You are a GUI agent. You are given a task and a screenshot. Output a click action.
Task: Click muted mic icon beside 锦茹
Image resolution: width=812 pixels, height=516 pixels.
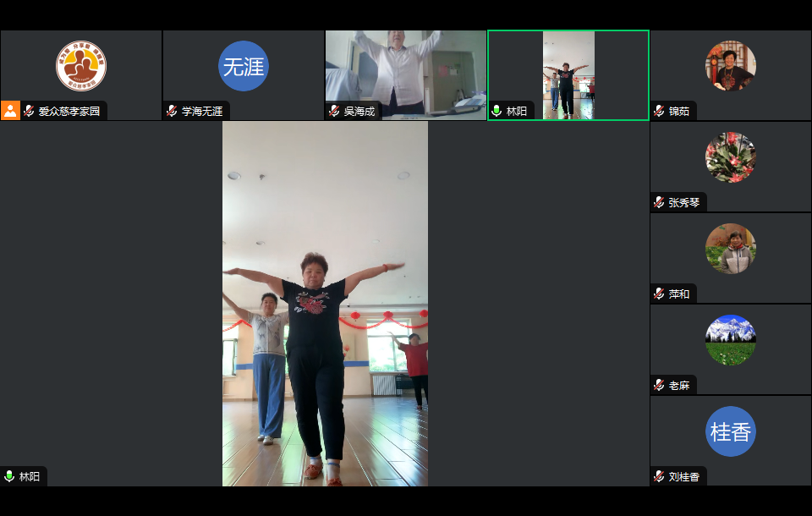(x=659, y=111)
